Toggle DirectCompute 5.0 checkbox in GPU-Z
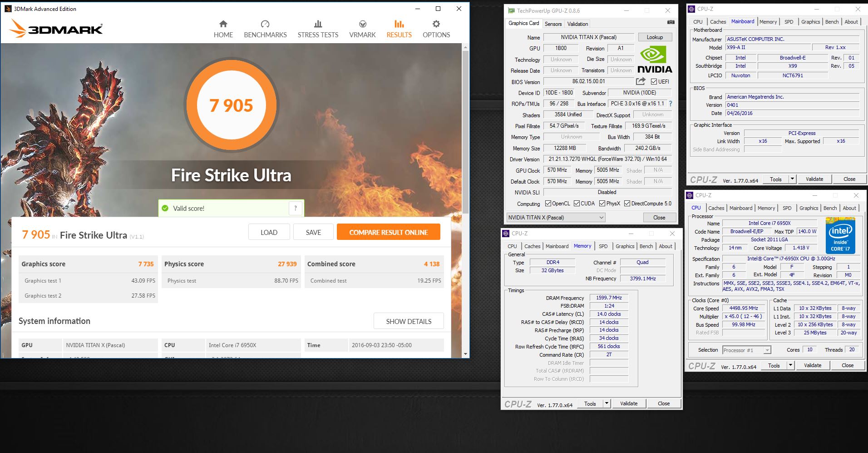868x453 pixels. pyautogui.click(x=627, y=204)
